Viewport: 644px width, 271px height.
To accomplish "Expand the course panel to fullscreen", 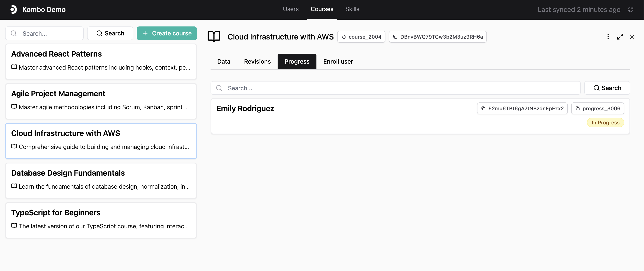I will pyautogui.click(x=620, y=37).
